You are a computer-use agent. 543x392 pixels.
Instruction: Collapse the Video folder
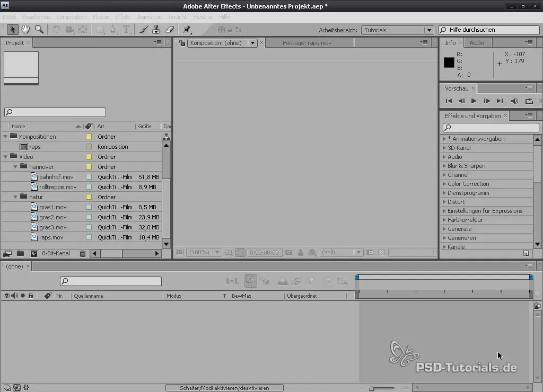5,157
